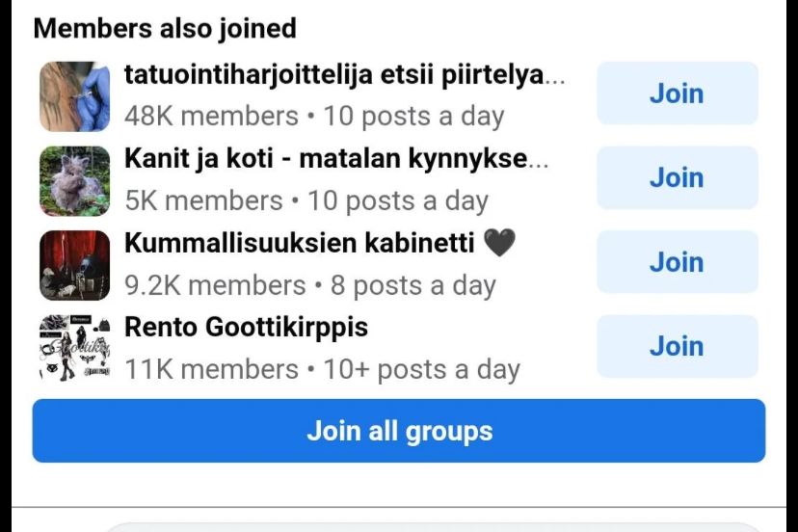Open tatuointiharjoittelija etsii piirtelya group title
The height and width of the screenshot is (532, 798).
344,75
